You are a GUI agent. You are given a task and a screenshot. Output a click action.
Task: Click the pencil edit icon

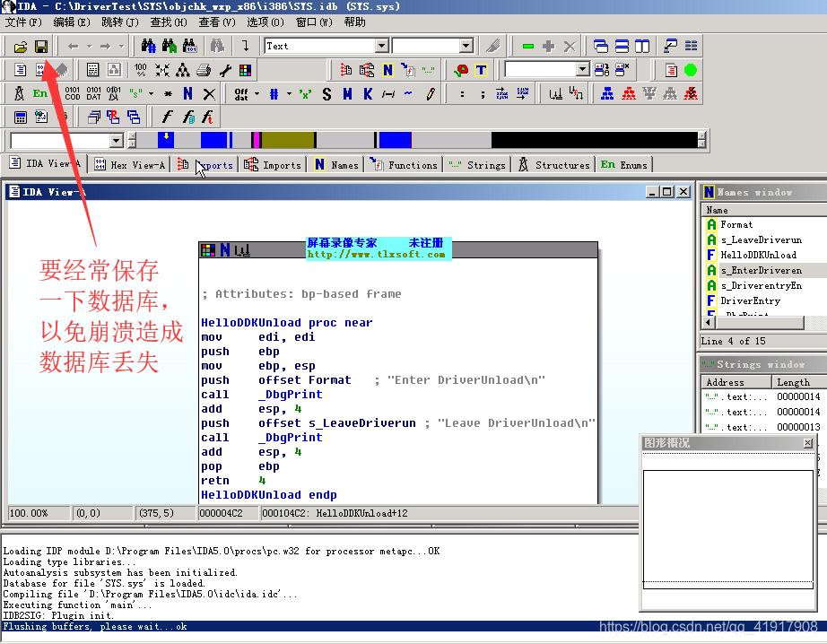point(431,94)
